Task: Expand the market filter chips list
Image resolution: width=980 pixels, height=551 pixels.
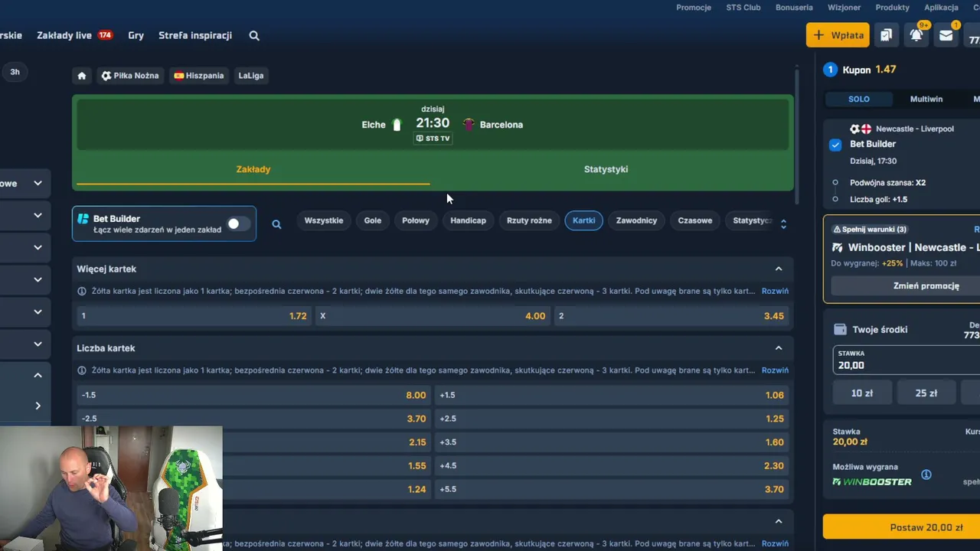Action: point(783,224)
